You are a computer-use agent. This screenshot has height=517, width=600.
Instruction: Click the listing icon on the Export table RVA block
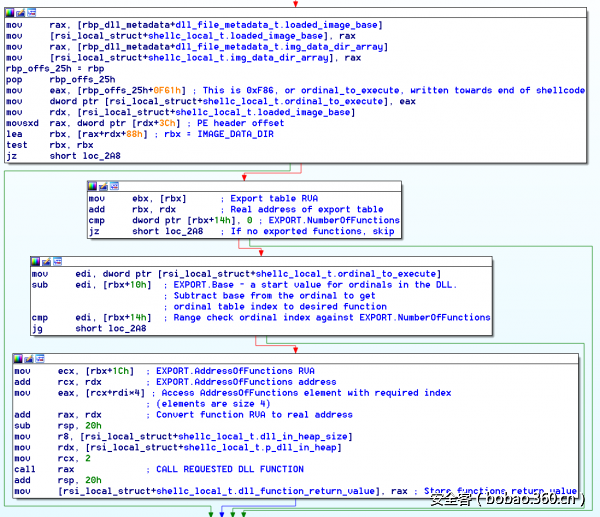click(112, 186)
